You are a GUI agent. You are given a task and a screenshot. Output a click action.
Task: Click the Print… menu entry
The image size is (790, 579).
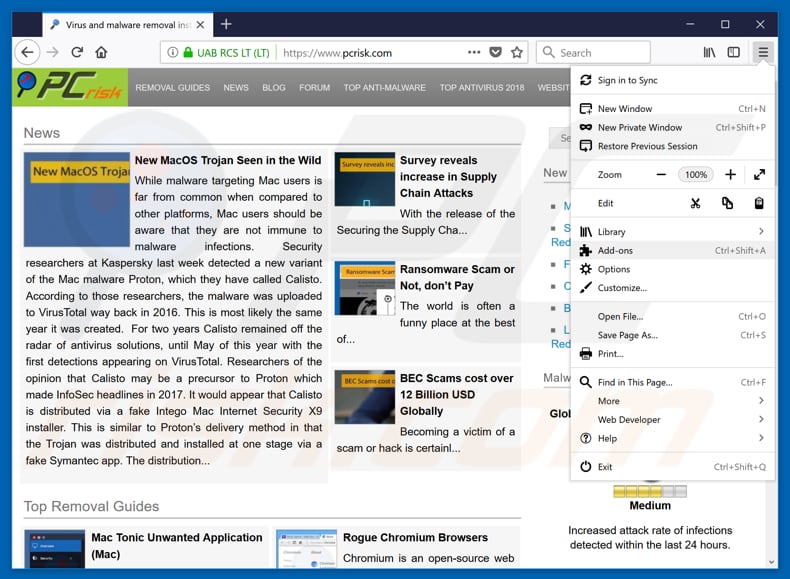[x=673, y=354]
